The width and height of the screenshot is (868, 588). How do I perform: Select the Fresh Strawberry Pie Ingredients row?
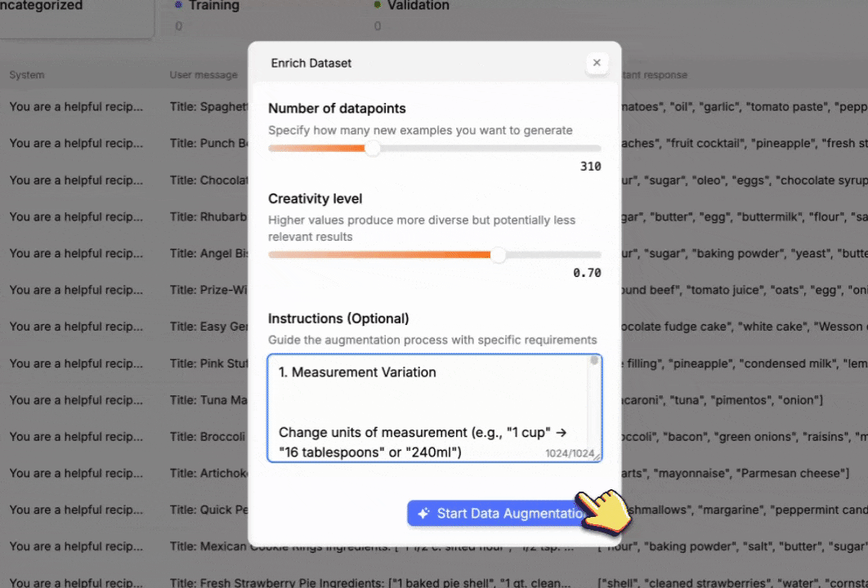(369, 582)
